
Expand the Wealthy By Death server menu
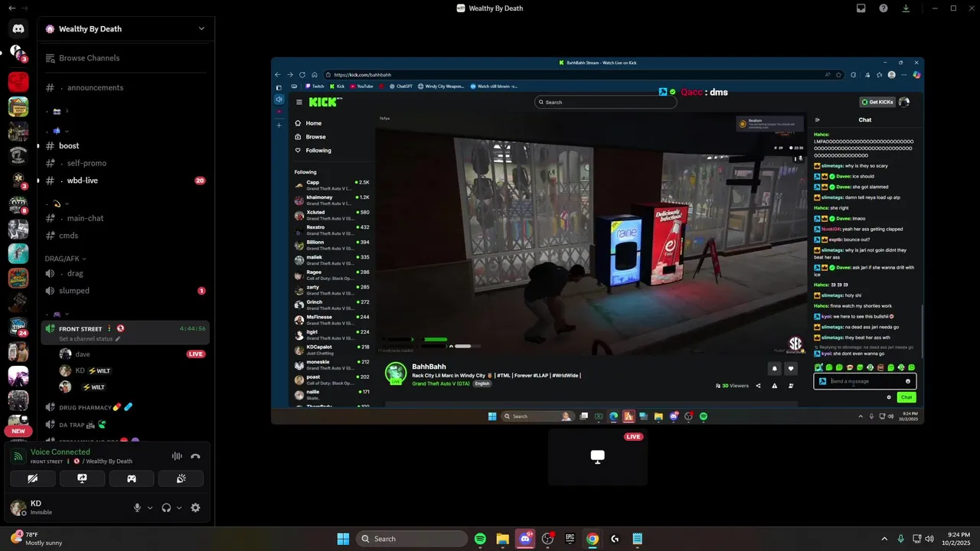(x=201, y=29)
